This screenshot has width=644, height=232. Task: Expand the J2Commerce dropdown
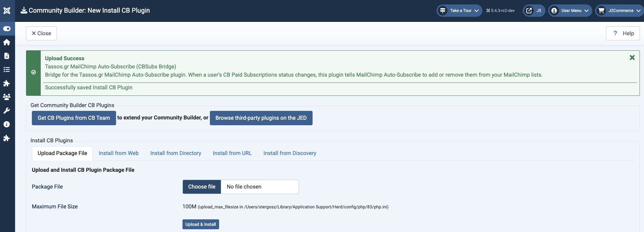click(x=620, y=11)
